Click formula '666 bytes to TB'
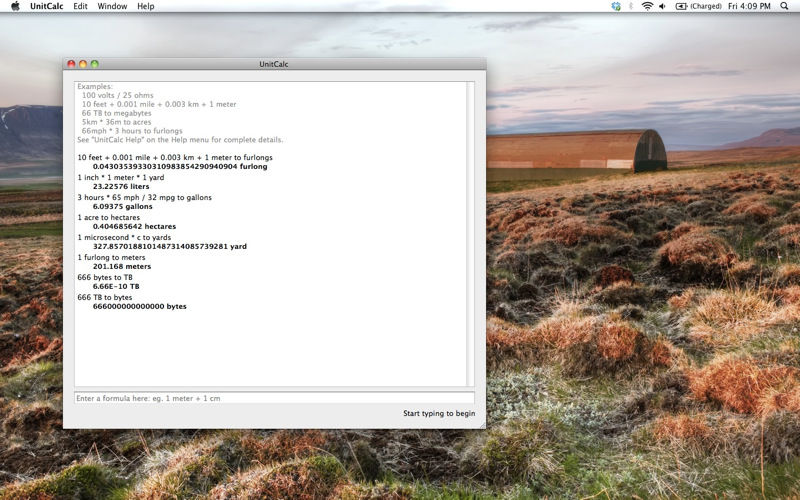 (105, 278)
